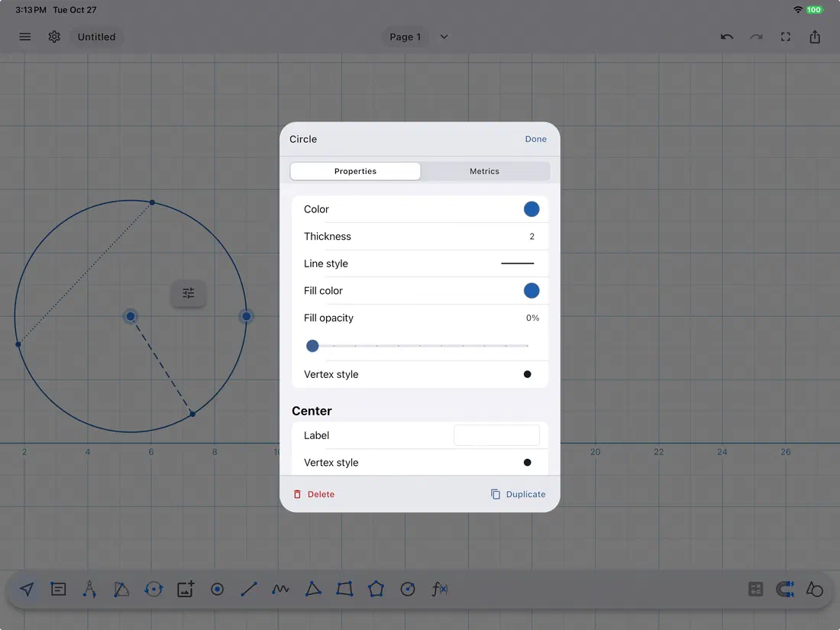Viewport: 840px width, 630px height.
Task: Enter fullscreen mode
Action: (785, 37)
